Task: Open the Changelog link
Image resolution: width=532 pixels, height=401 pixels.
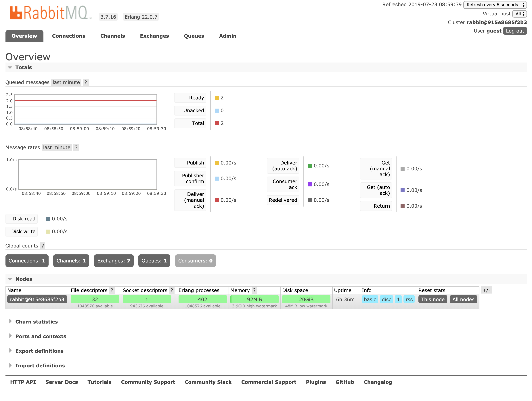Action: (378, 382)
